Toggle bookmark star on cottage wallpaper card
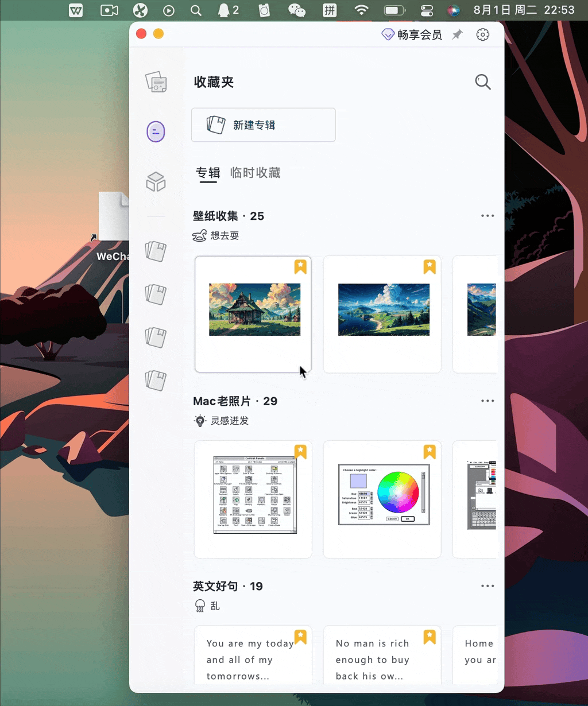This screenshot has height=706, width=588. [x=300, y=266]
